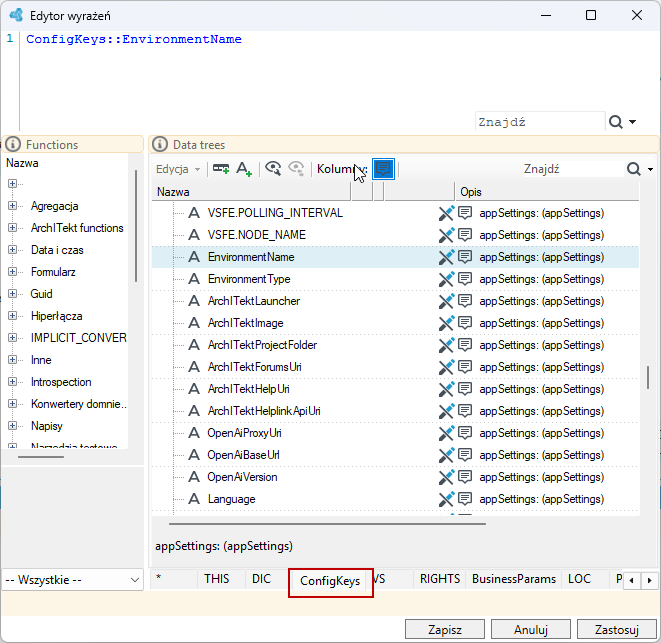Expand the Data i czas node
Viewport: 661px width, 643px height.
click(12, 250)
